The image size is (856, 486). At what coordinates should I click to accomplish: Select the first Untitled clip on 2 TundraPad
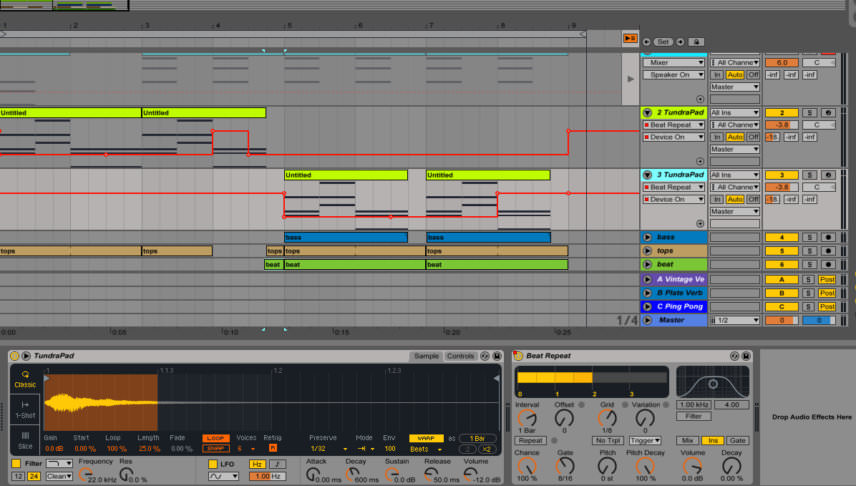click(70, 112)
